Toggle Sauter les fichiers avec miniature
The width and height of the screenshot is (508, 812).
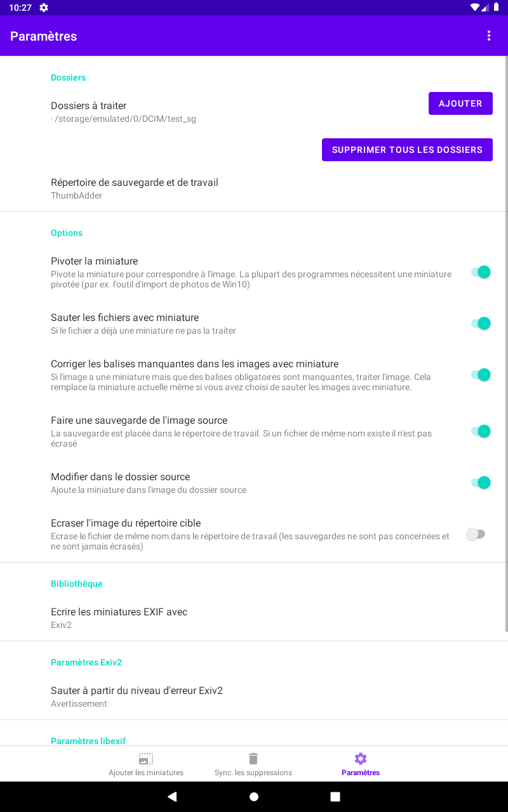click(x=480, y=324)
